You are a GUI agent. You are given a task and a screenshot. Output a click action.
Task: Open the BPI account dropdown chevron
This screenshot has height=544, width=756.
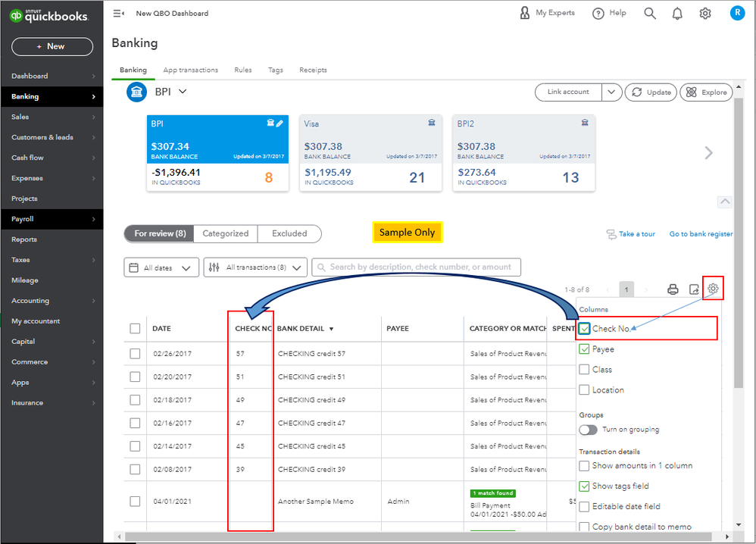click(x=183, y=92)
